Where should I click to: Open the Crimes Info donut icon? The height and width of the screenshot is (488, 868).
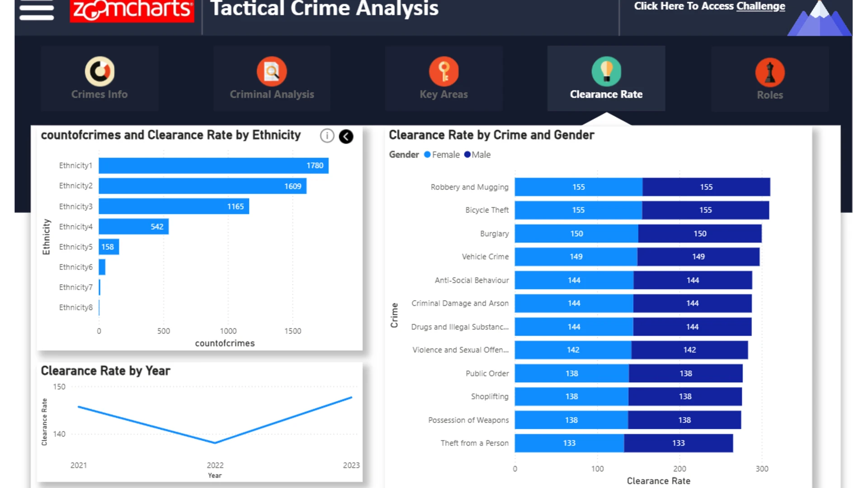pyautogui.click(x=99, y=71)
